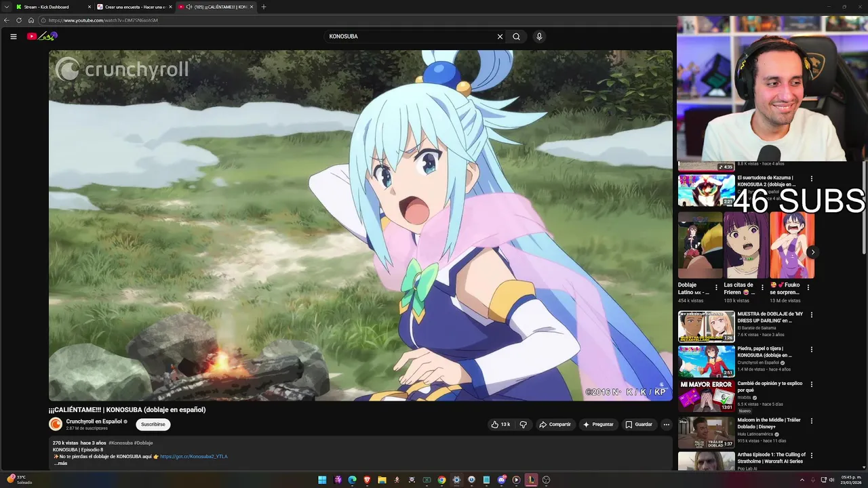Screen dimensions: 868x488
Task: Show hidden system tray icons
Action: tap(802, 480)
